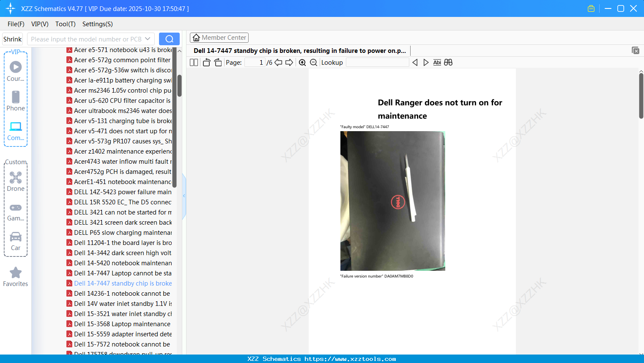The image size is (644, 363).
Task: Open "Acer4752g PCH is damaged" file
Action: point(119,172)
